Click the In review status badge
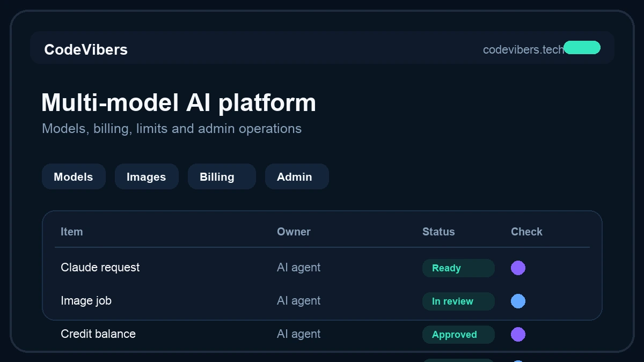 pos(458,301)
